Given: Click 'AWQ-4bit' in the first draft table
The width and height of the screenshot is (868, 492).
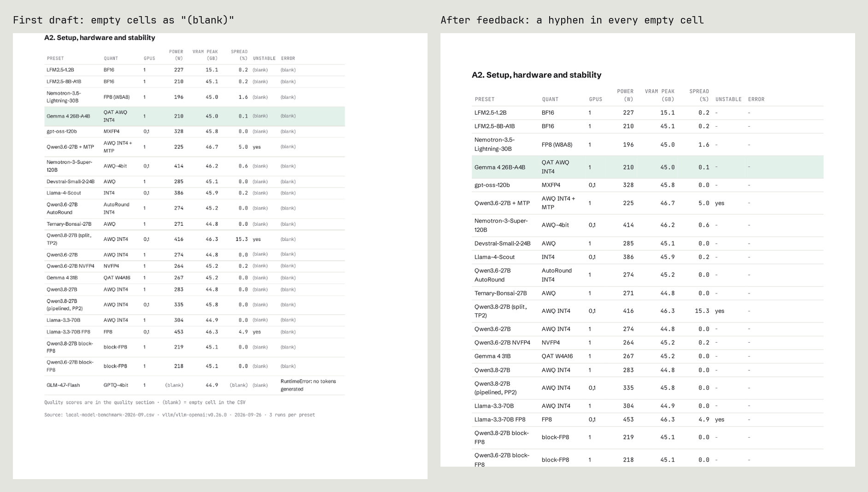Looking at the screenshot, I should (x=115, y=166).
